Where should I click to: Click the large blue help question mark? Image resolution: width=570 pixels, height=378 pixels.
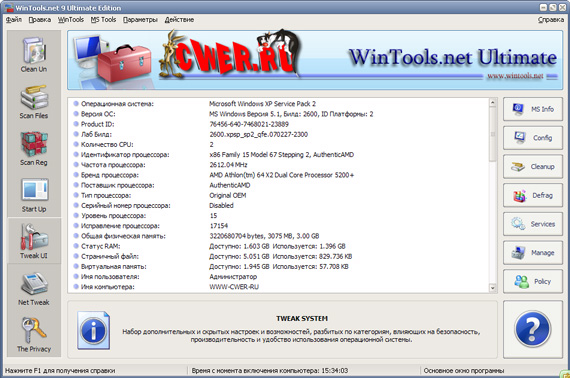point(533,329)
